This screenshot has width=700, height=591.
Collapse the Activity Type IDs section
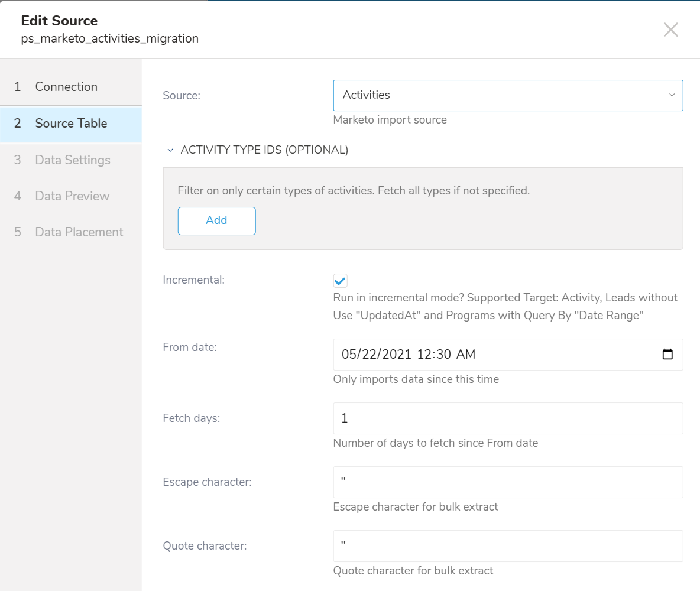(x=170, y=150)
